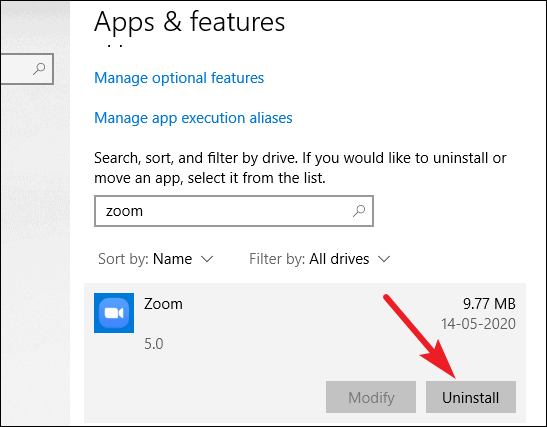Click the sidebar search magnifier icon

[x=39, y=68]
